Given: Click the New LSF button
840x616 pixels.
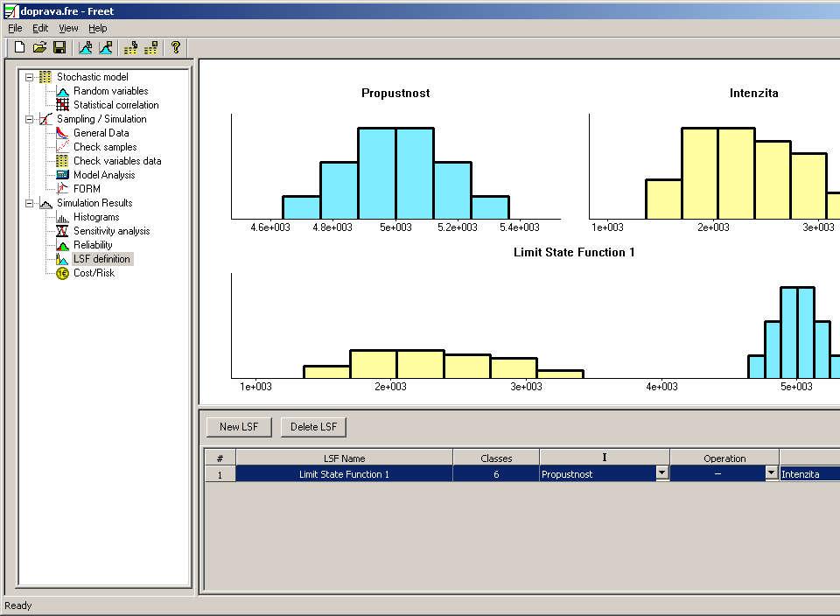Looking at the screenshot, I should pos(239,427).
